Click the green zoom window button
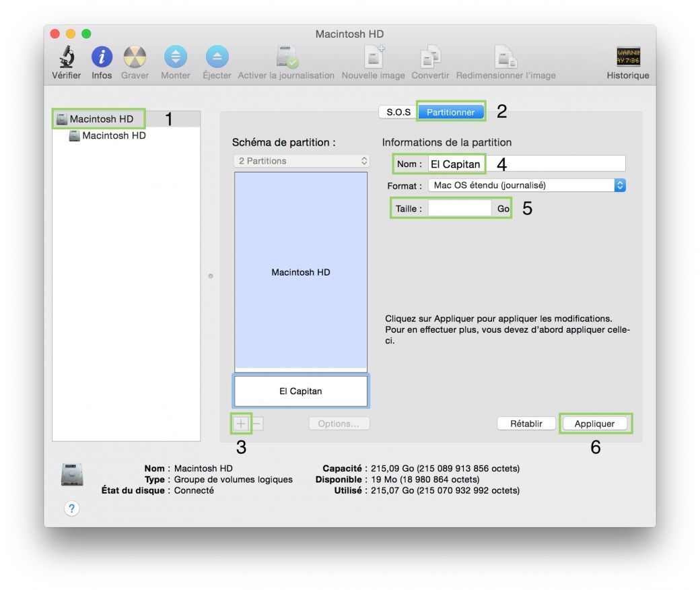Image resolution: width=700 pixels, height=590 pixels. coord(86,34)
